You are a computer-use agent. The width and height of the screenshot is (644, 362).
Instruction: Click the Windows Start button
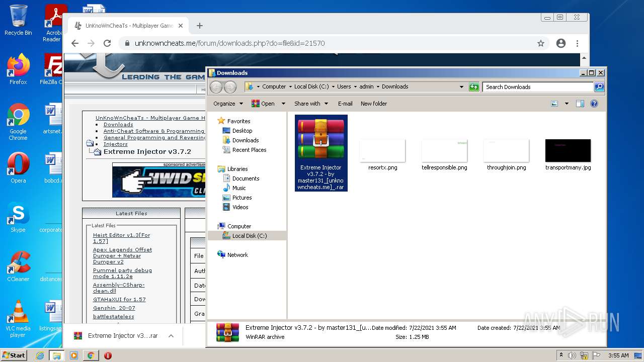[x=14, y=355]
